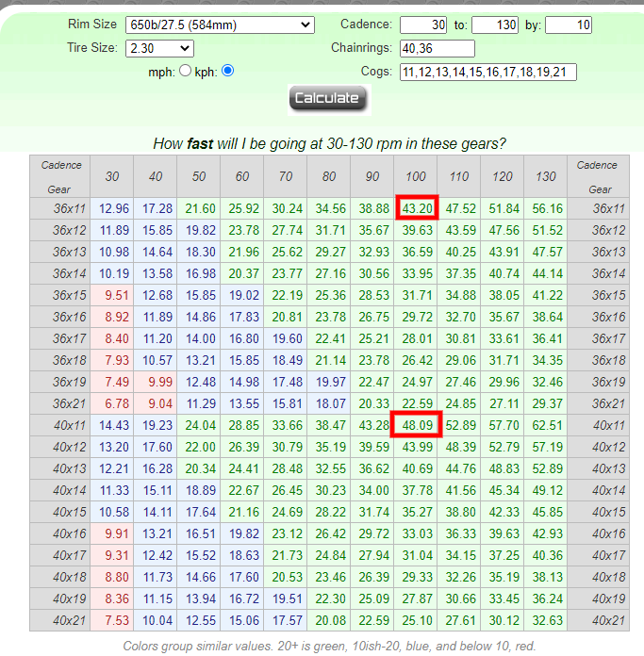Focus the Chainrings input field
The image size is (644, 656).
pyautogui.click(x=437, y=48)
